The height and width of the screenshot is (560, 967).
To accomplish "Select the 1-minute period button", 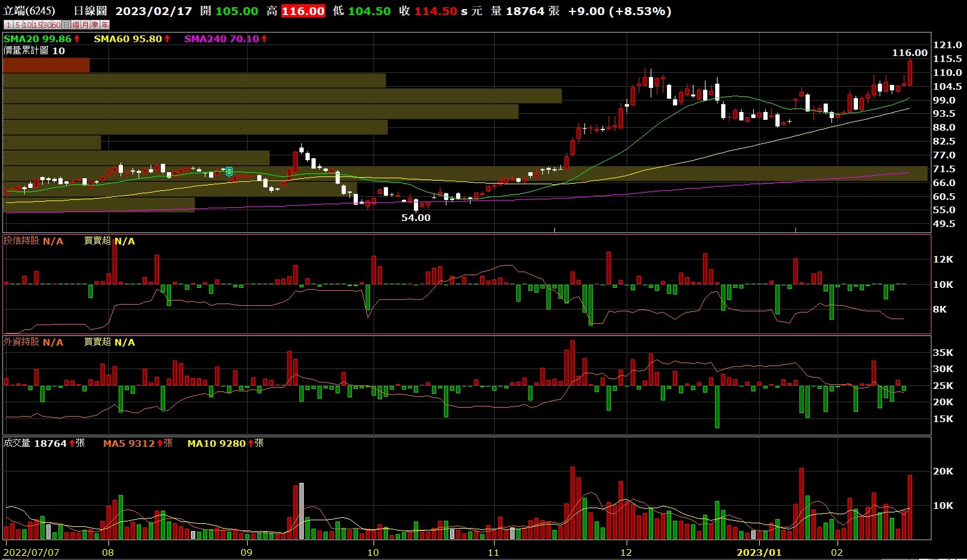I will (8, 25).
